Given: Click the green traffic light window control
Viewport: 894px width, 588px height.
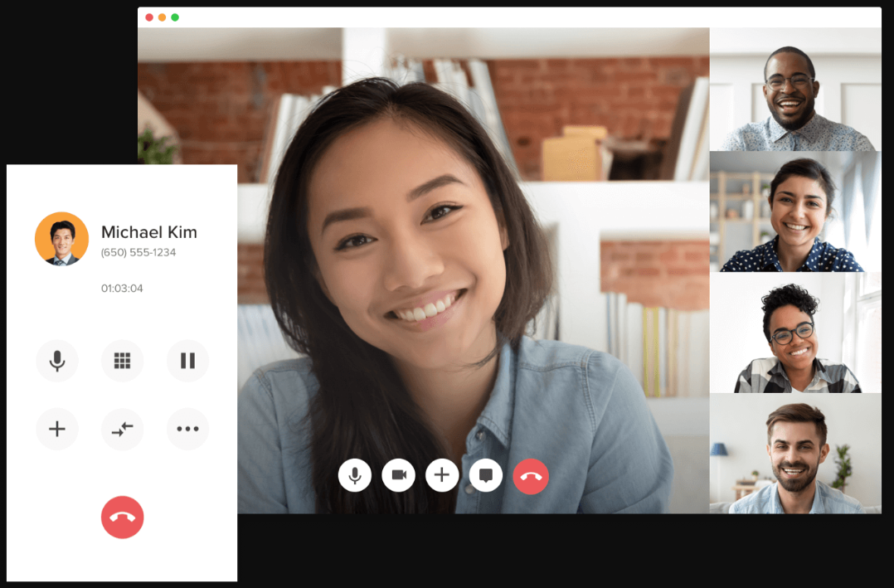Looking at the screenshot, I should 175,16.
